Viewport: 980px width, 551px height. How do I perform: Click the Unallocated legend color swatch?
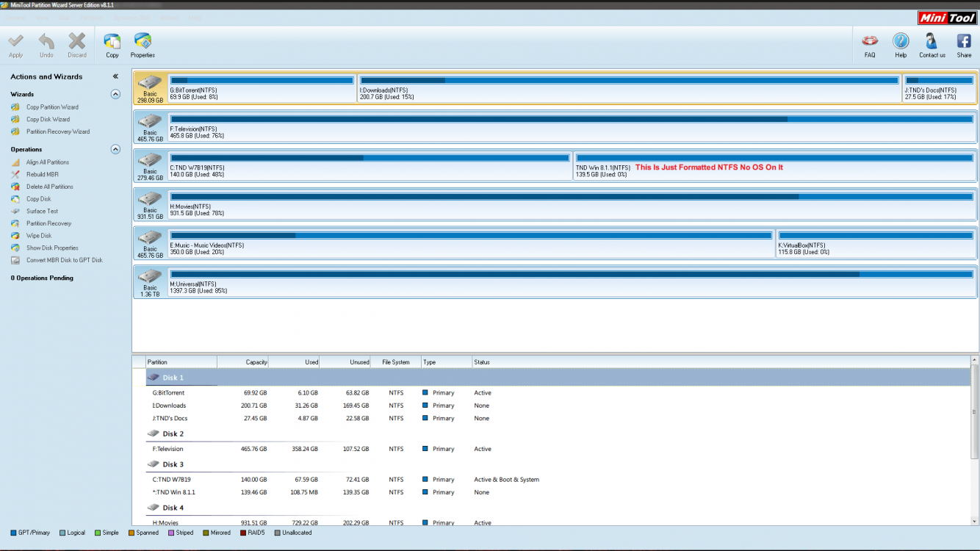[278, 533]
